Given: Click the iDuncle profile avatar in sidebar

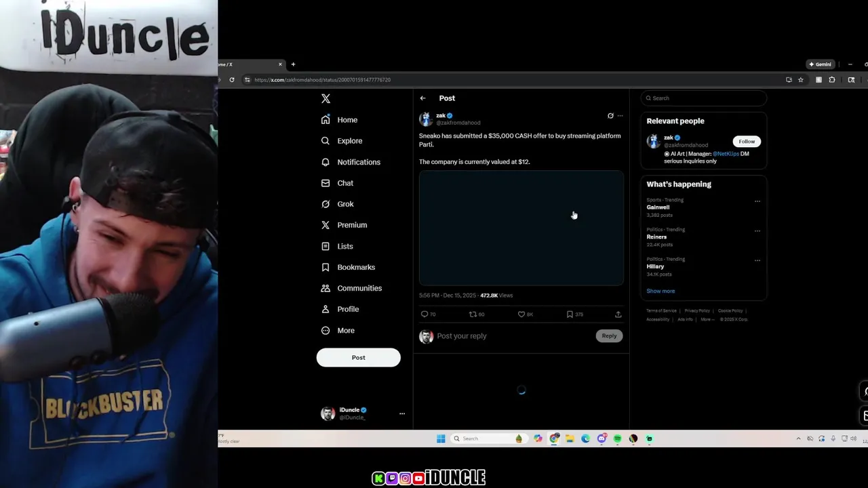Looking at the screenshot, I should tap(328, 413).
